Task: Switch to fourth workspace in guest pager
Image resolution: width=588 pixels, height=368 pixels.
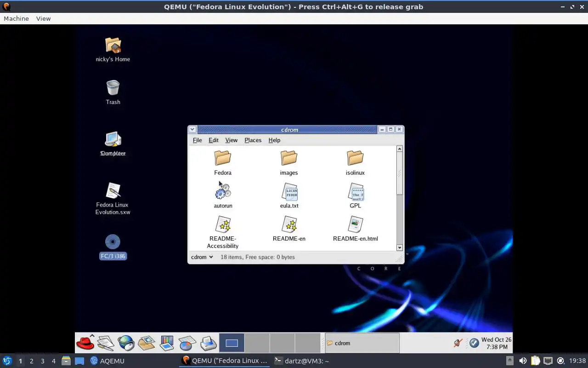Action: (x=307, y=343)
